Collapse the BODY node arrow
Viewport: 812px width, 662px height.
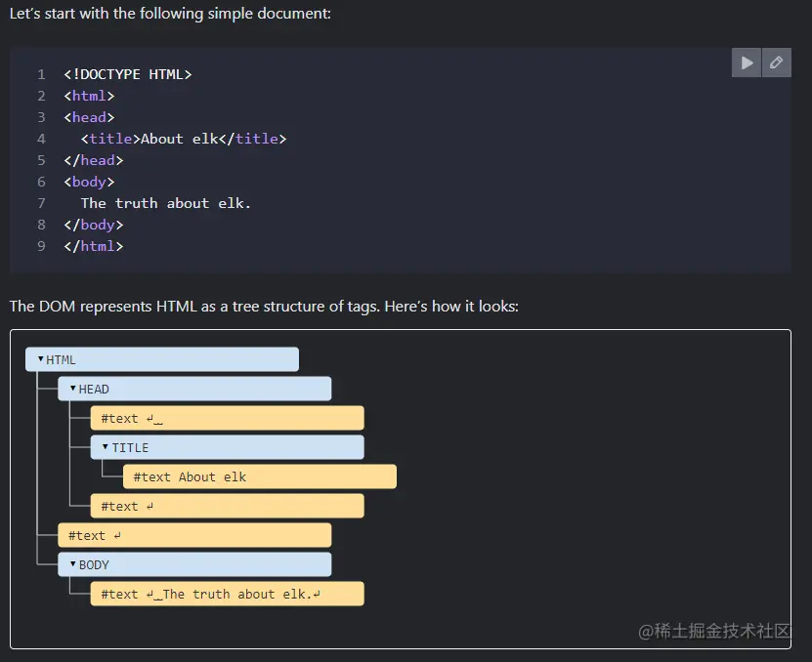pos(72,564)
